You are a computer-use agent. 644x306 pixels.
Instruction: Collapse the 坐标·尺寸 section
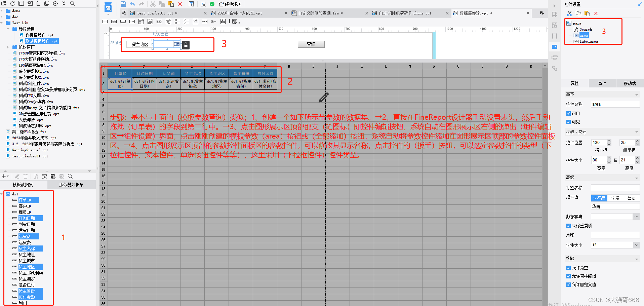coord(636,132)
